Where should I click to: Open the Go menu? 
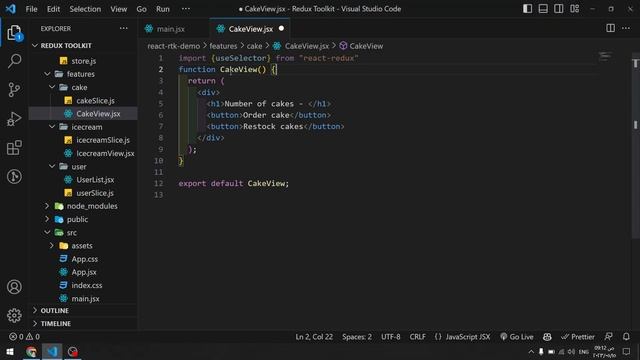[141, 9]
